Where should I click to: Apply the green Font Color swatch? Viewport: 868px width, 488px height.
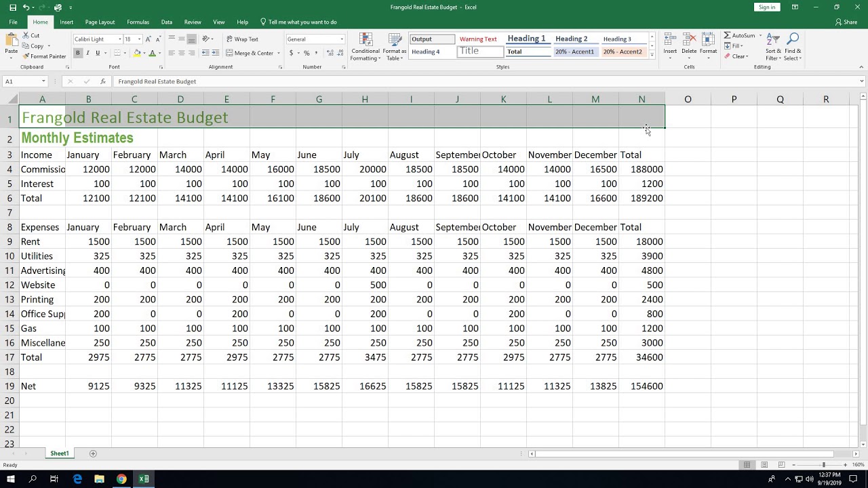coord(152,53)
